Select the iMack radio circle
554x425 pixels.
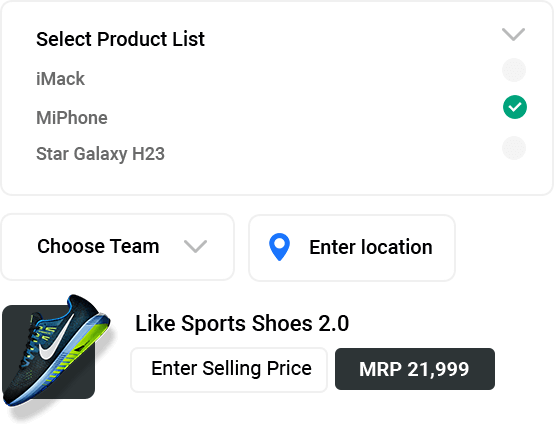tap(514, 70)
